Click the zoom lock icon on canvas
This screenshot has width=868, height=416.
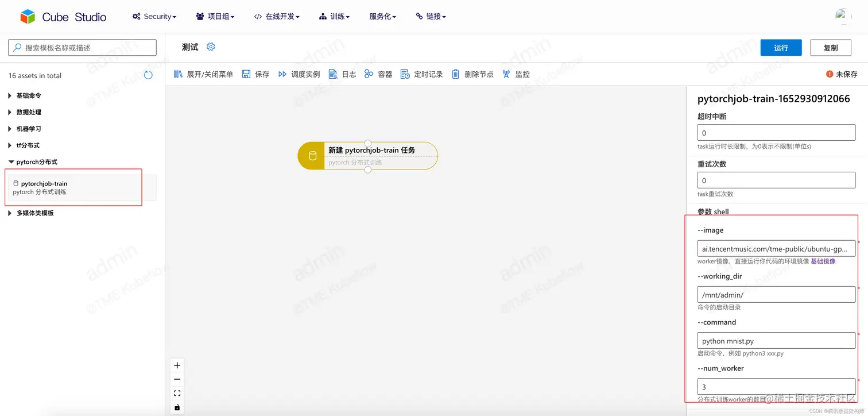point(177,407)
